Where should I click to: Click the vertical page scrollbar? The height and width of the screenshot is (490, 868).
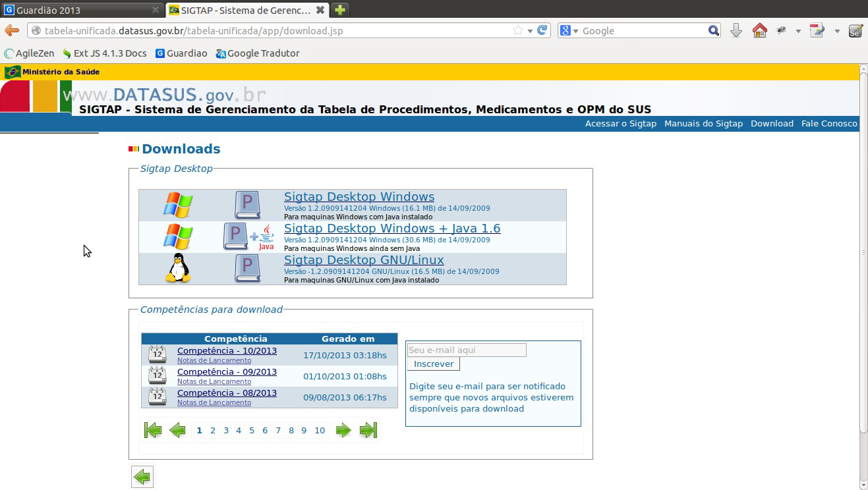tap(863, 252)
